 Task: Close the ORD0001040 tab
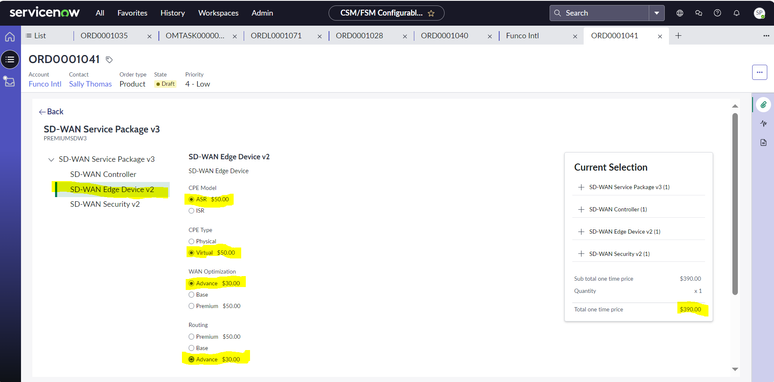pyautogui.click(x=490, y=36)
